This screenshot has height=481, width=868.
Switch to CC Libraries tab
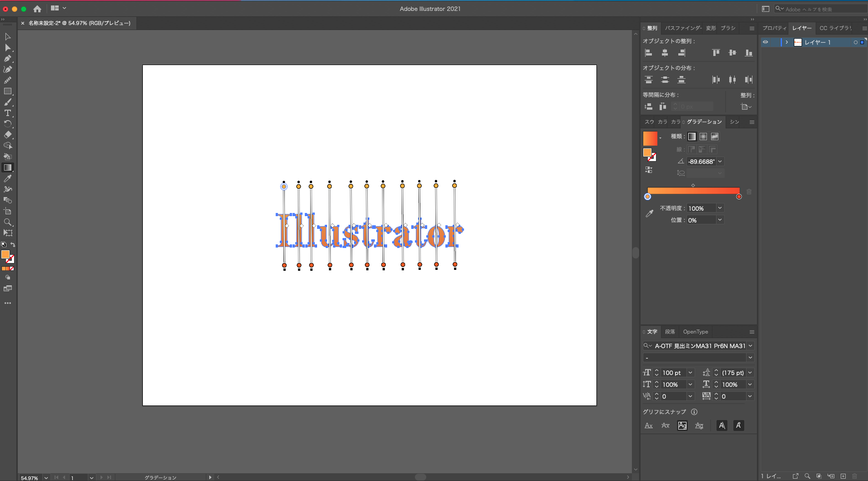tap(835, 28)
